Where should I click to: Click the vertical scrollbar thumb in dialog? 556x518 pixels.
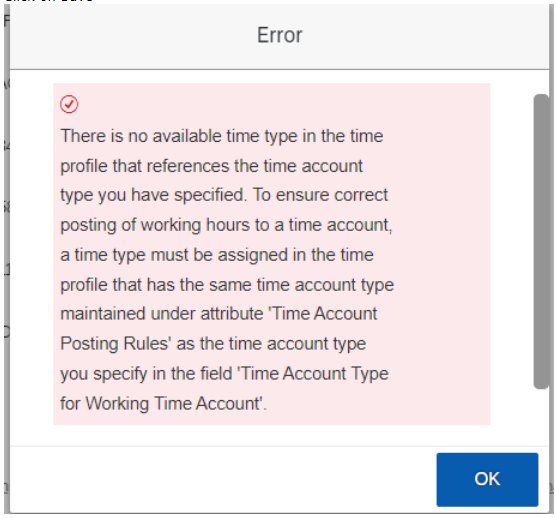541,241
